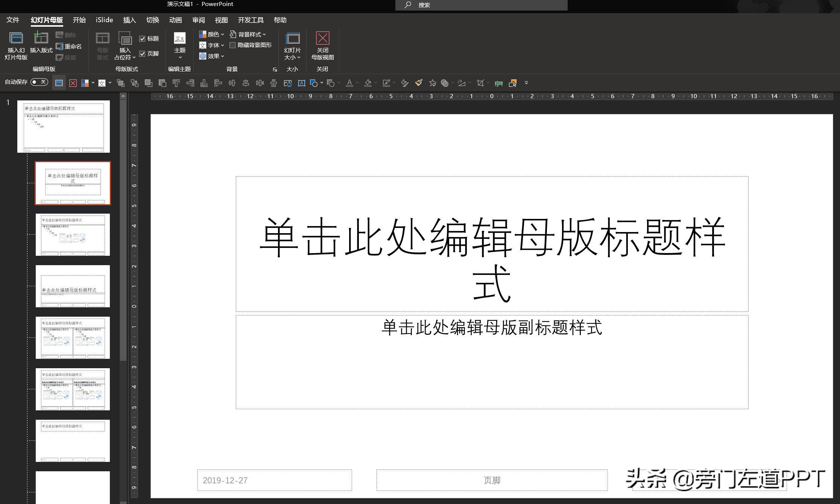Expand the 字体 dropdown
840x504 pixels.
pyautogui.click(x=212, y=45)
